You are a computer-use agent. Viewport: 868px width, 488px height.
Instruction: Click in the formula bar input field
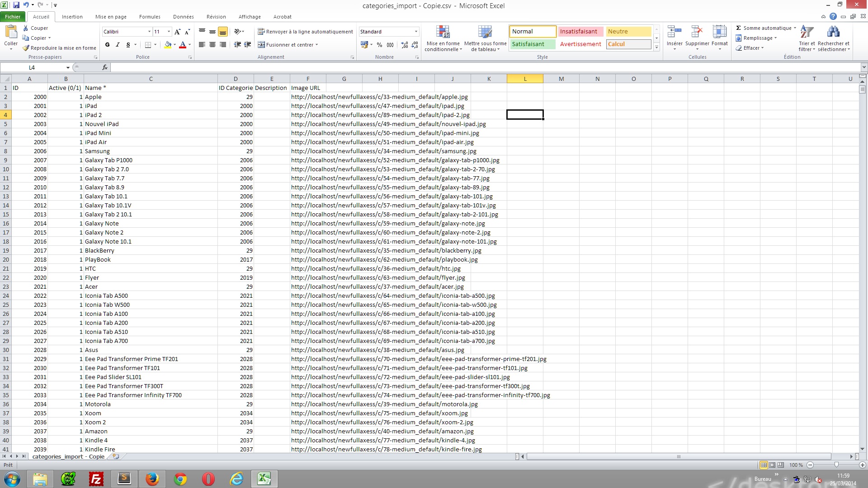tap(485, 67)
